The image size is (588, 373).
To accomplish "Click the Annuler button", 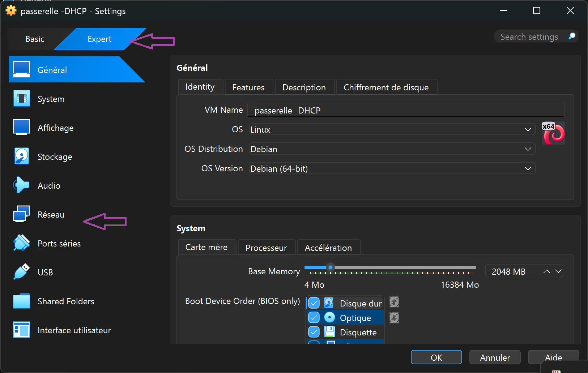I will (495, 357).
